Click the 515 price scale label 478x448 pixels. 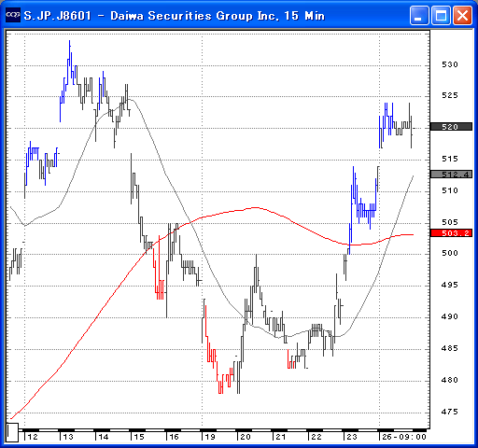click(450, 159)
